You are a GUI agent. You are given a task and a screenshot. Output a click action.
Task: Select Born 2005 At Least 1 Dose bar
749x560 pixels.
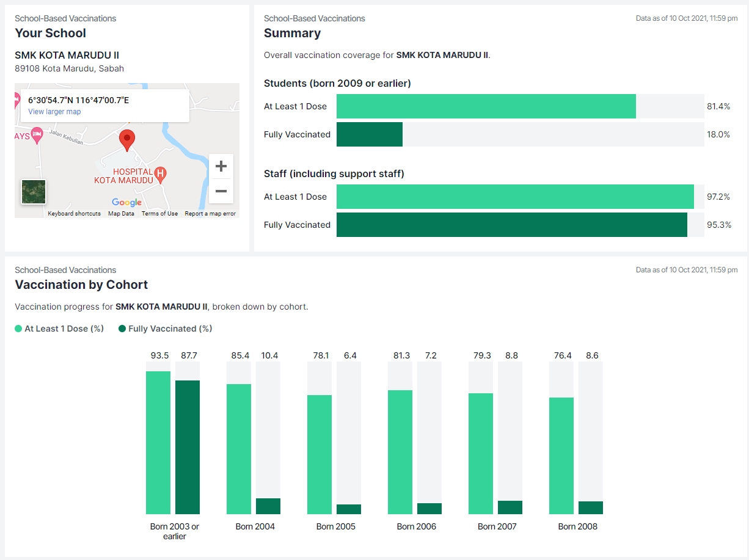click(320, 454)
